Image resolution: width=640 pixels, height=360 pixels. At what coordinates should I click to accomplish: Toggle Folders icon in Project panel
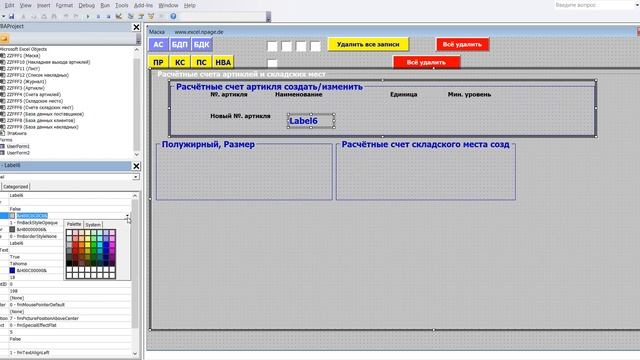pyautogui.click(x=4, y=38)
